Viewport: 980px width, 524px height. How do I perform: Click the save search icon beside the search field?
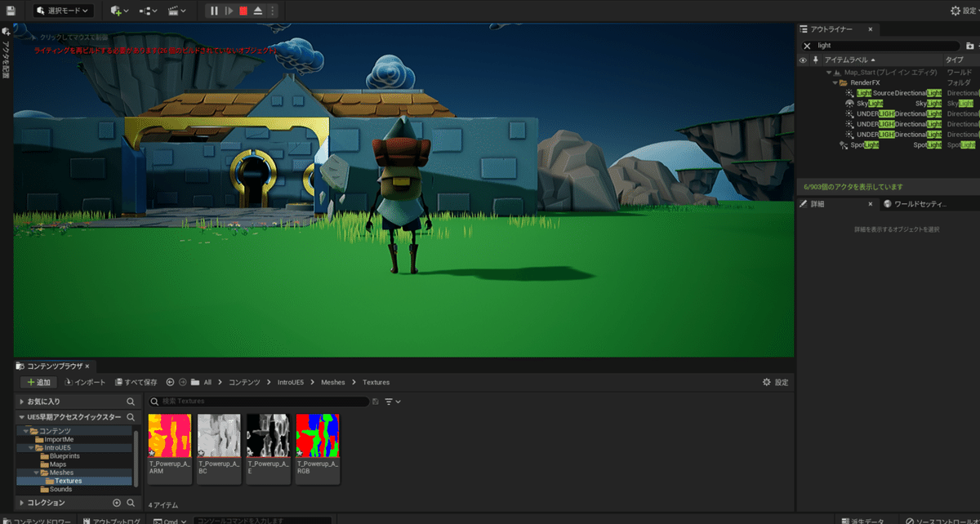(375, 402)
